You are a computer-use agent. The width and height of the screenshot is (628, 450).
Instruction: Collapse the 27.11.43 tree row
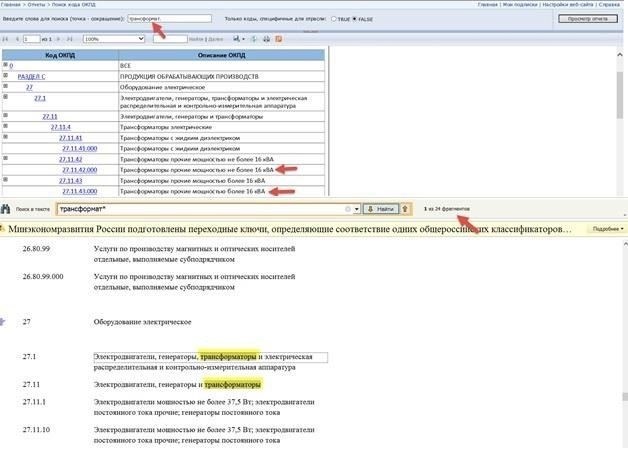coord(6,180)
